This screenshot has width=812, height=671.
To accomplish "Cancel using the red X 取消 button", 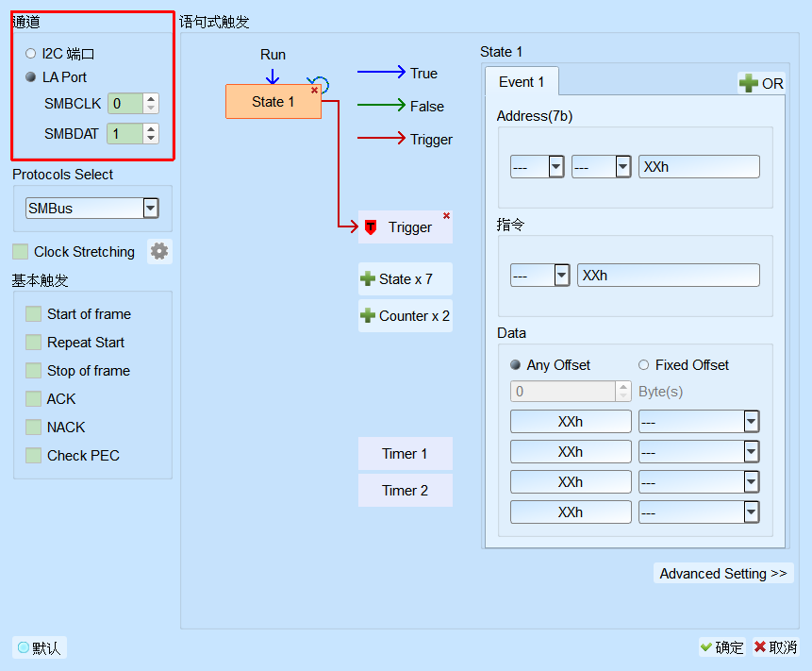I will coord(776,647).
